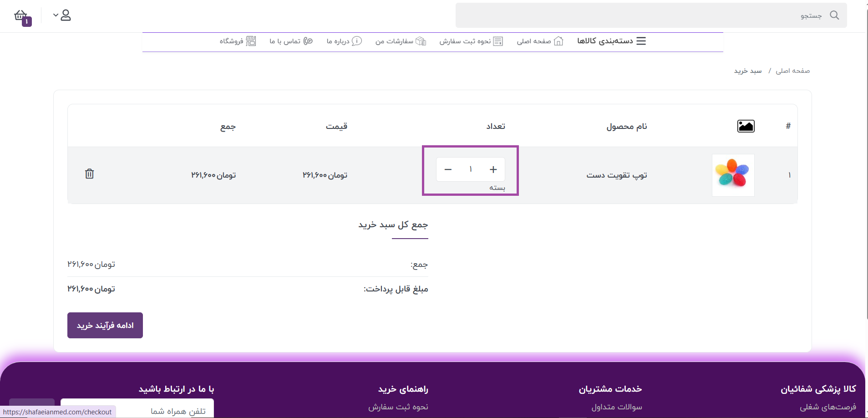
Task: Click the list icon next to نحوه ثبت سفارش
Action: [498, 41]
